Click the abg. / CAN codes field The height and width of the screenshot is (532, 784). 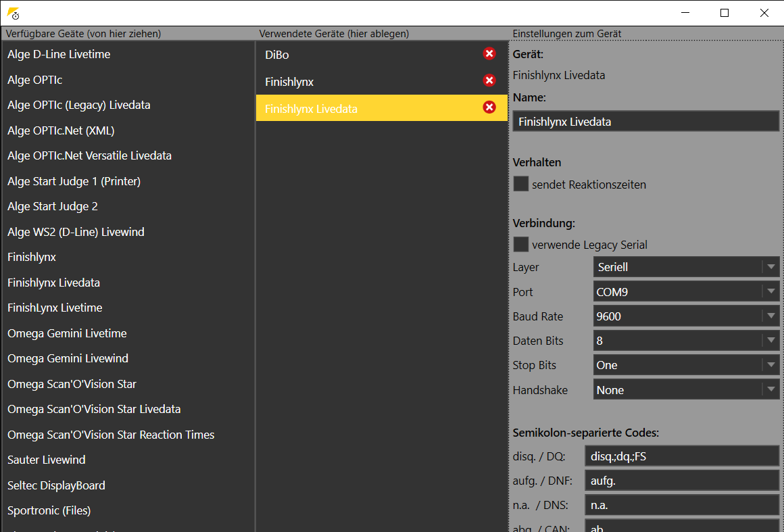[682, 526]
